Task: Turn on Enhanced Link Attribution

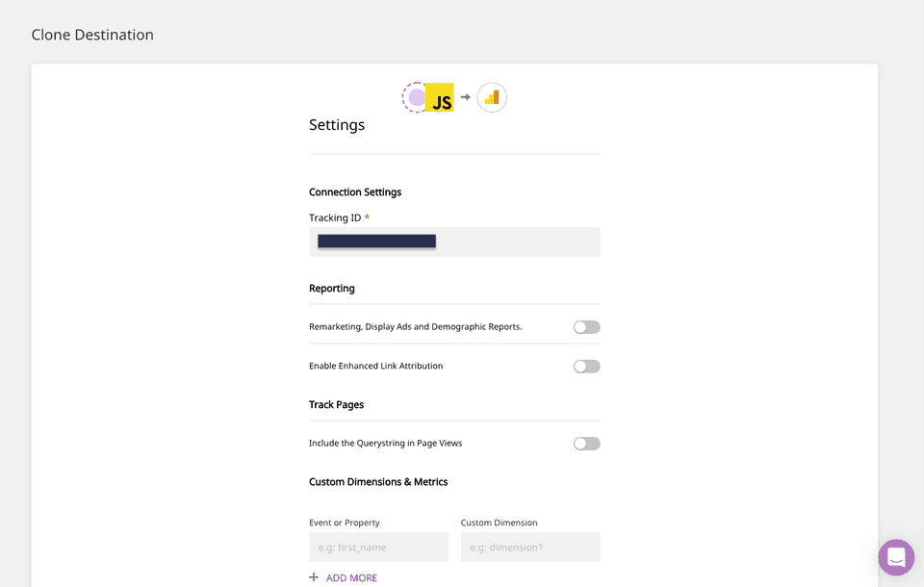Action: (586, 366)
